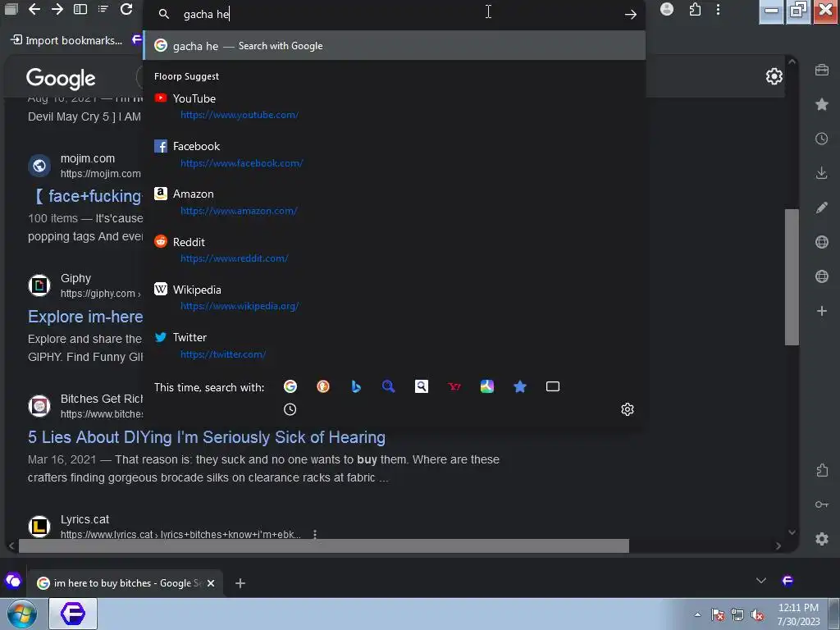Viewport: 840px width, 630px height.
Task: Open the muted volume tray icon
Action: coord(757,615)
